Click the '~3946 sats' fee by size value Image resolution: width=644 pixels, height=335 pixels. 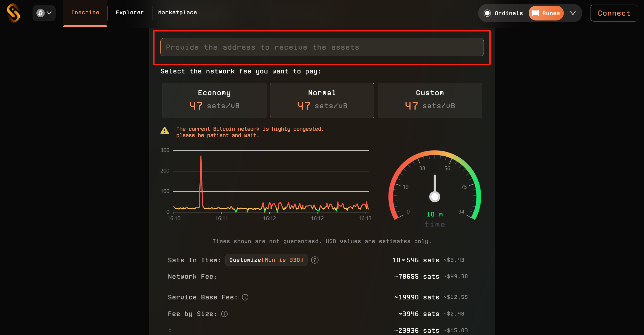point(418,314)
